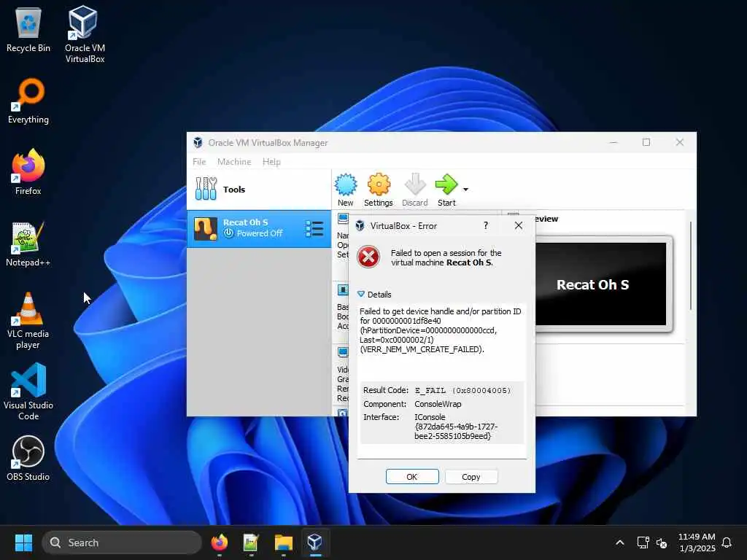Expand the Start button dropdown arrow
747x560 pixels.
click(466, 190)
